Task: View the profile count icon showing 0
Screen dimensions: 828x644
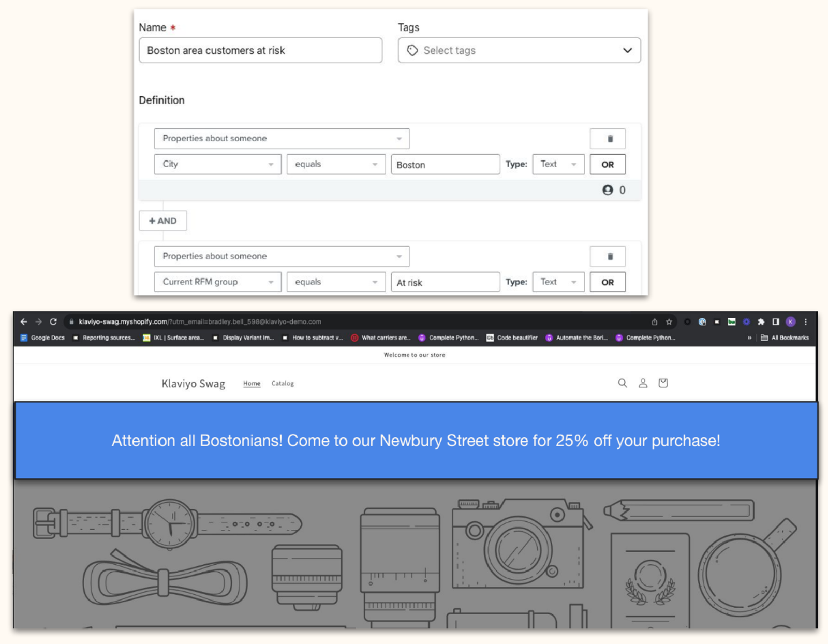Action: [608, 190]
